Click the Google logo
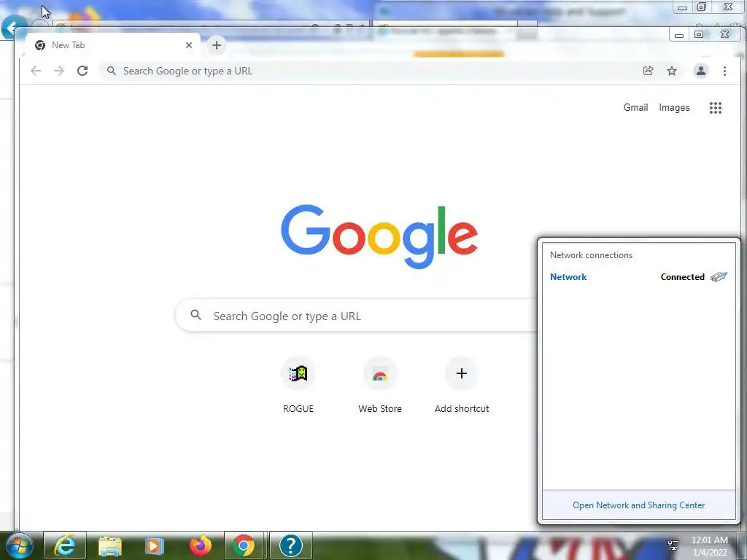747x560 pixels. pyautogui.click(x=379, y=237)
